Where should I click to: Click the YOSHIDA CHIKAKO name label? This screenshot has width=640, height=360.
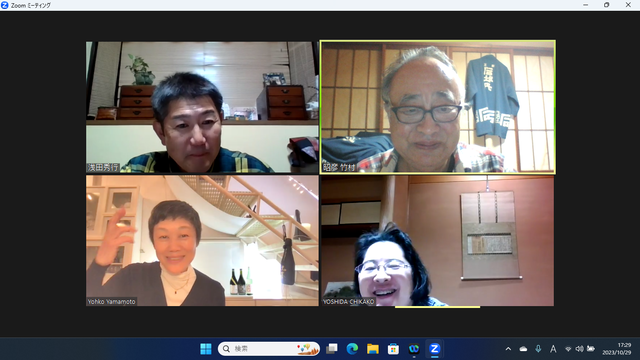348,302
